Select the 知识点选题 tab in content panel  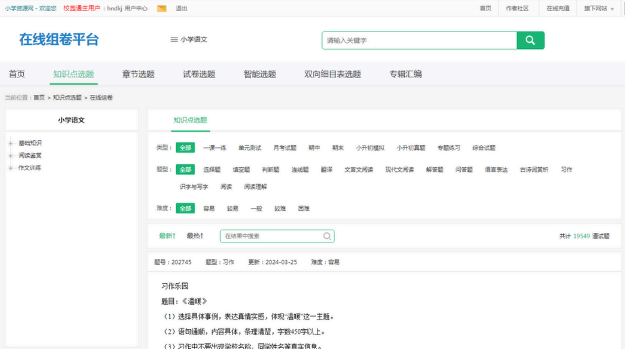point(190,120)
